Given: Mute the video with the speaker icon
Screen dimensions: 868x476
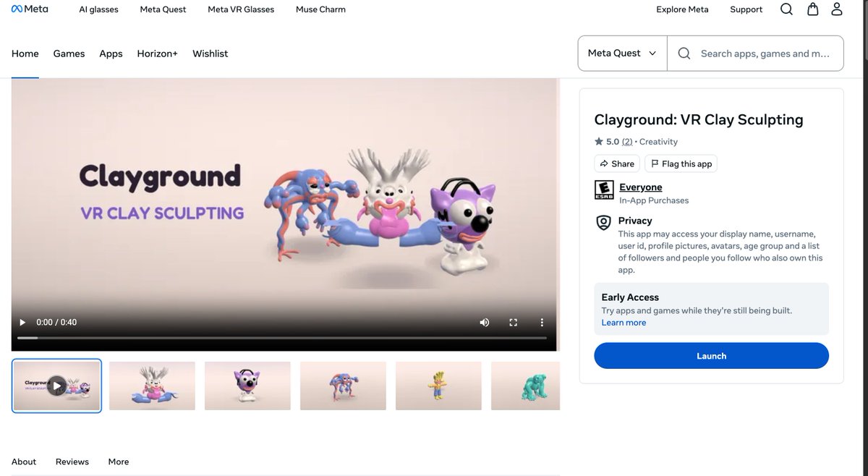Looking at the screenshot, I should 485,322.
